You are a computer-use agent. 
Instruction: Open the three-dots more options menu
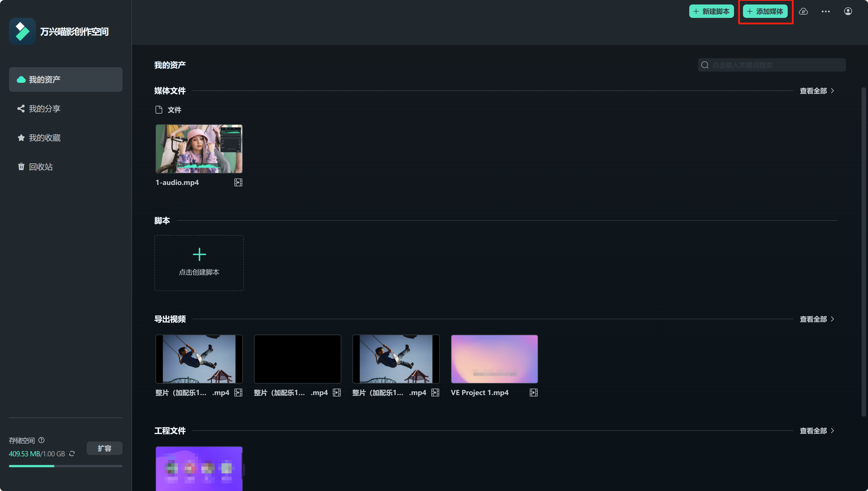pos(825,11)
